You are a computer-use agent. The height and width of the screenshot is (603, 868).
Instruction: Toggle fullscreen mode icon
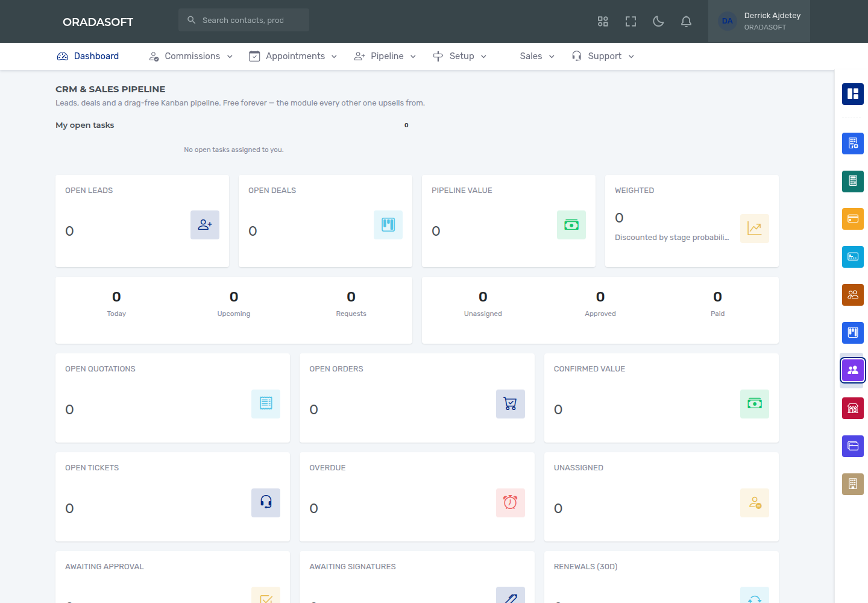[x=631, y=22]
